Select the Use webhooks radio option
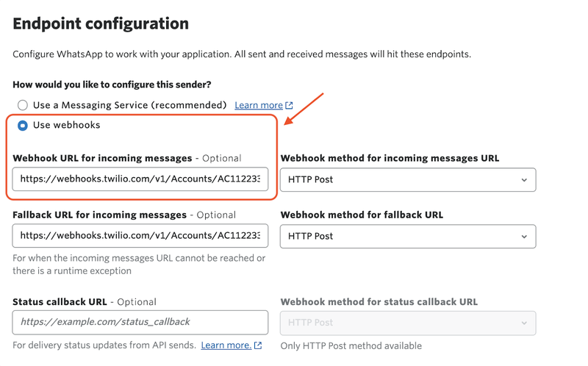 (23, 125)
